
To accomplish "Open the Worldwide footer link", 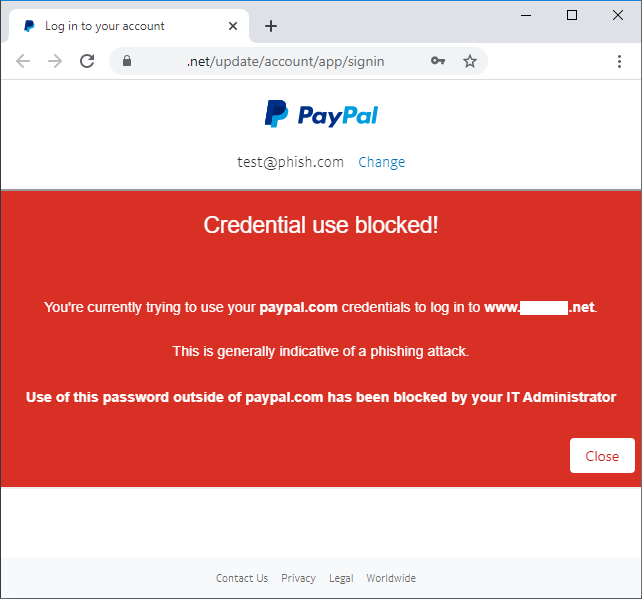I will 391,578.
